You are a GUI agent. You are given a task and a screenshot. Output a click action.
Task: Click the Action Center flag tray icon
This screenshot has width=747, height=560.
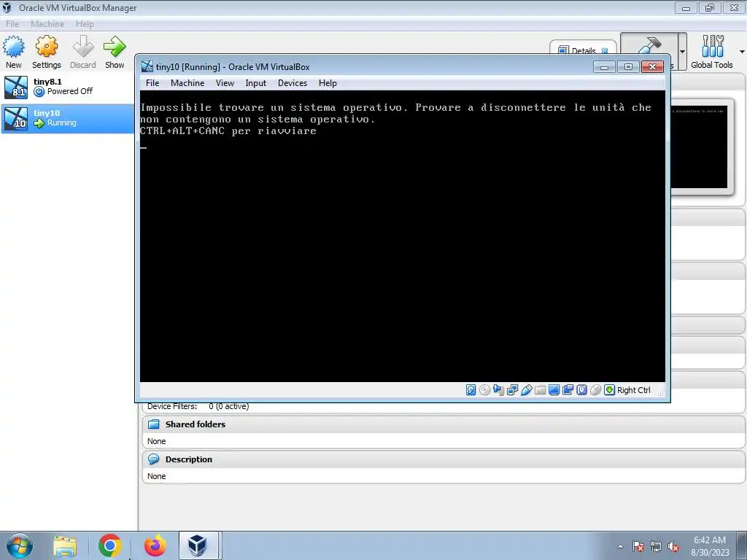point(638,547)
